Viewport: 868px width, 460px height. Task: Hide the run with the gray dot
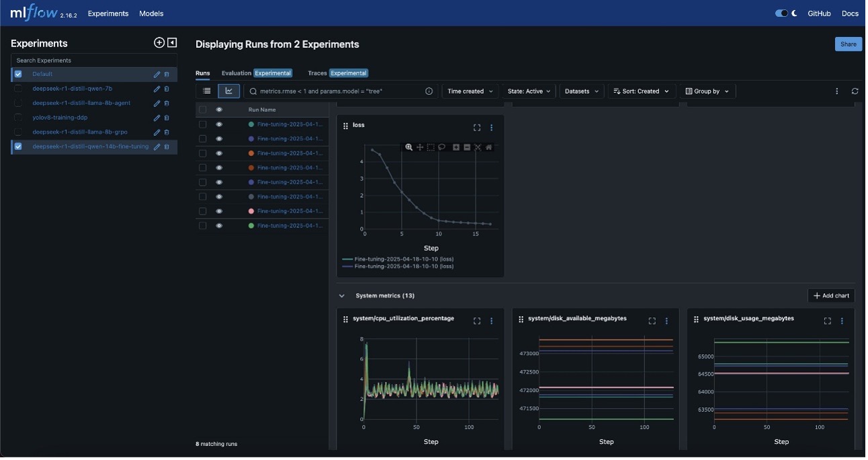[x=219, y=197]
